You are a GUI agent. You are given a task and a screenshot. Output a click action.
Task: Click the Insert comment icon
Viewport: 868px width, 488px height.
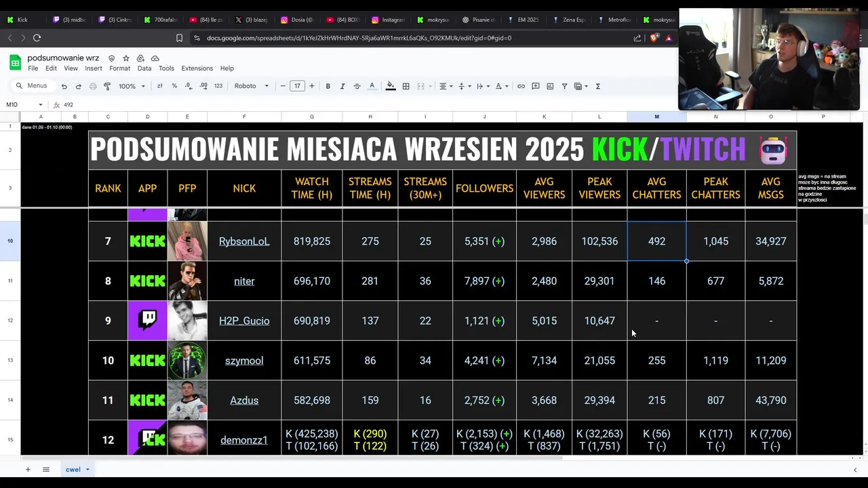tap(535, 86)
